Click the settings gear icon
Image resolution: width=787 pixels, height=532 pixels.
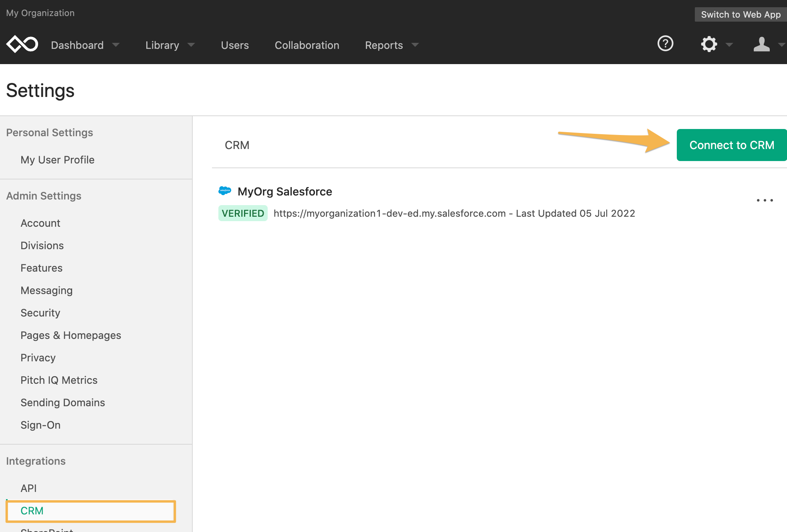coord(709,44)
